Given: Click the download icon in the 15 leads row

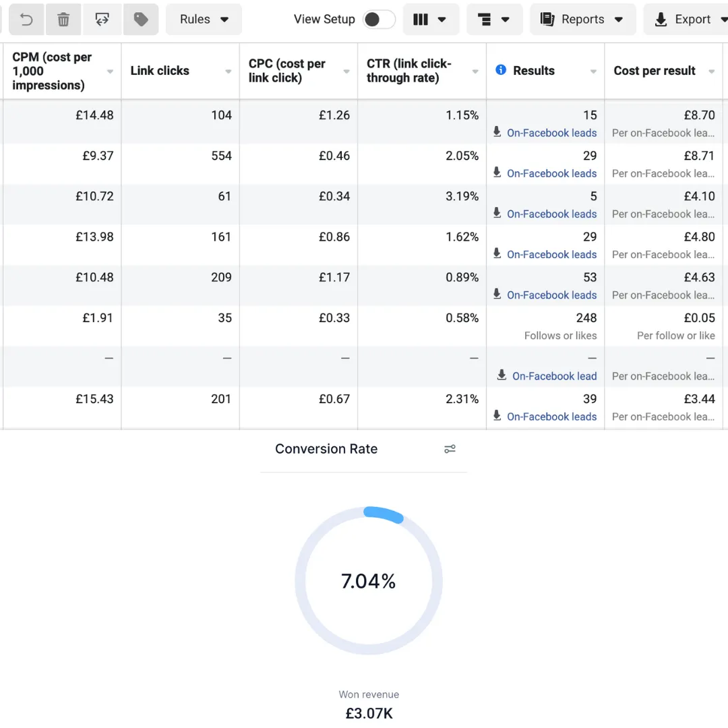Looking at the screenshot, I should pyautogui.click(x=497, y=132).
